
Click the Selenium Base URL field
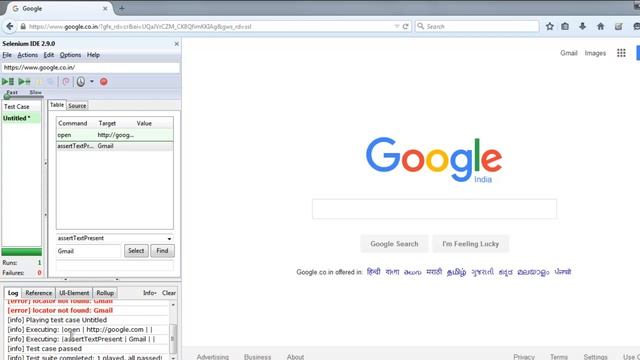(91, 67)
